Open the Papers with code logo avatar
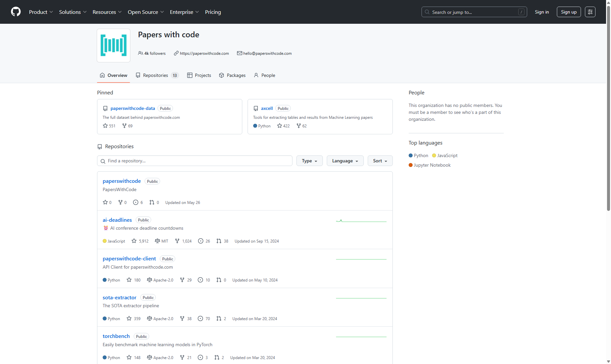 coord(114,46)
